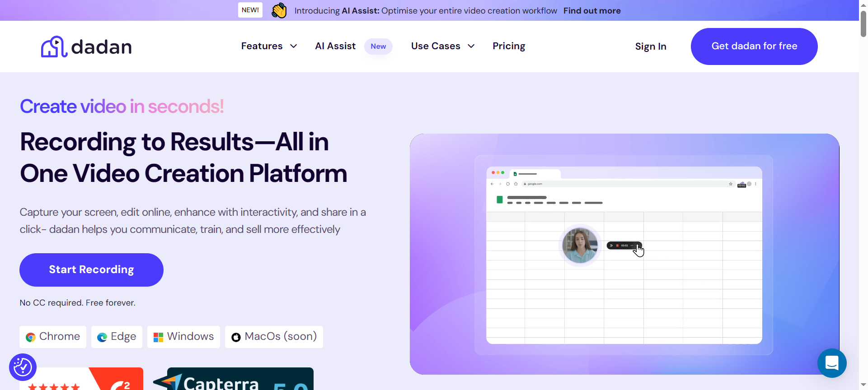Click the screen recording demo preview
Image resolution: width=868 pixels, height=390 pixels.
pyautogui.click(x=624, y=254)
